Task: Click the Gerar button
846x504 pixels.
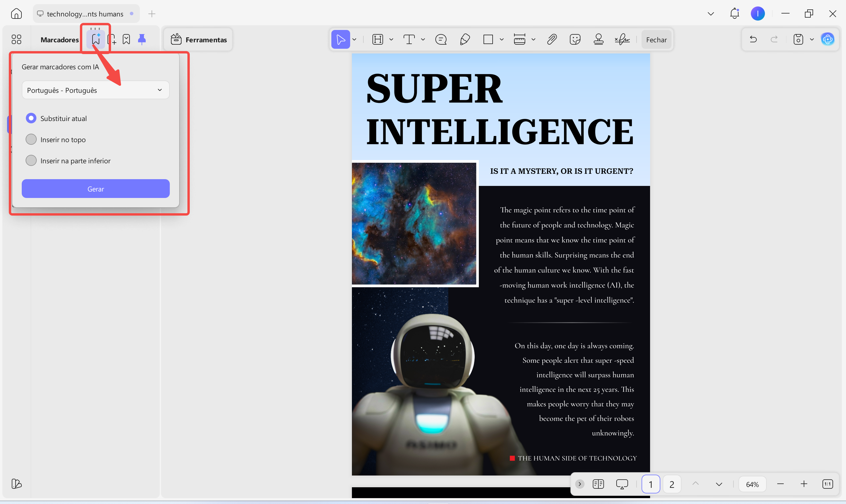Action: pyautogui.click(x=95, y=189)
